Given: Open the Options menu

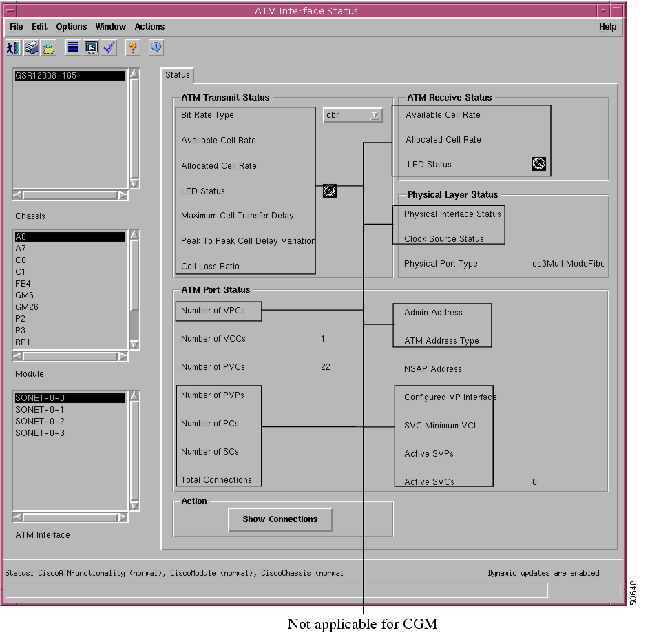Looking at the screenshot, I should click(71, 27).
